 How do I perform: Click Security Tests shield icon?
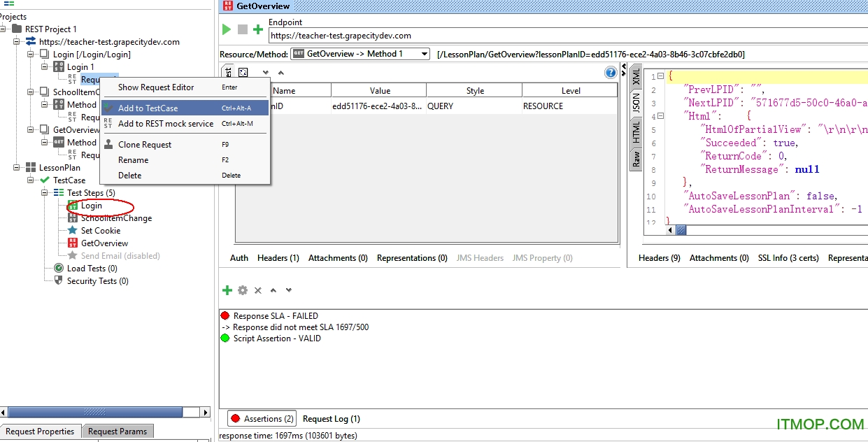(x=59, y=280)
